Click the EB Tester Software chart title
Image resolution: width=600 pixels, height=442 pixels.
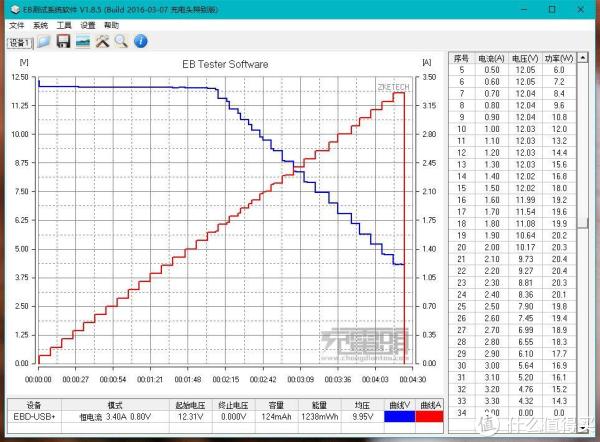(x=225, y=64)
